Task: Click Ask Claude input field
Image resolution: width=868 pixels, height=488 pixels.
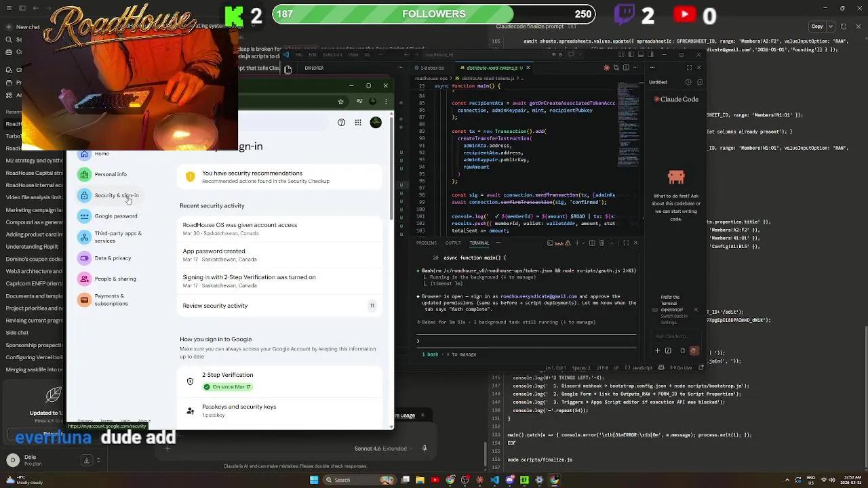Action: click(x=675, y=336)
